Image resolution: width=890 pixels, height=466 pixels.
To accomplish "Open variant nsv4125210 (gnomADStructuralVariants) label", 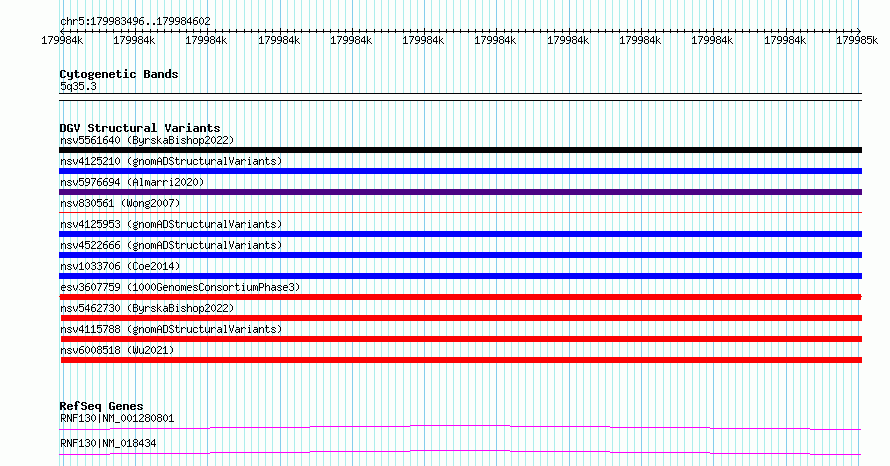I will (171, 161).
